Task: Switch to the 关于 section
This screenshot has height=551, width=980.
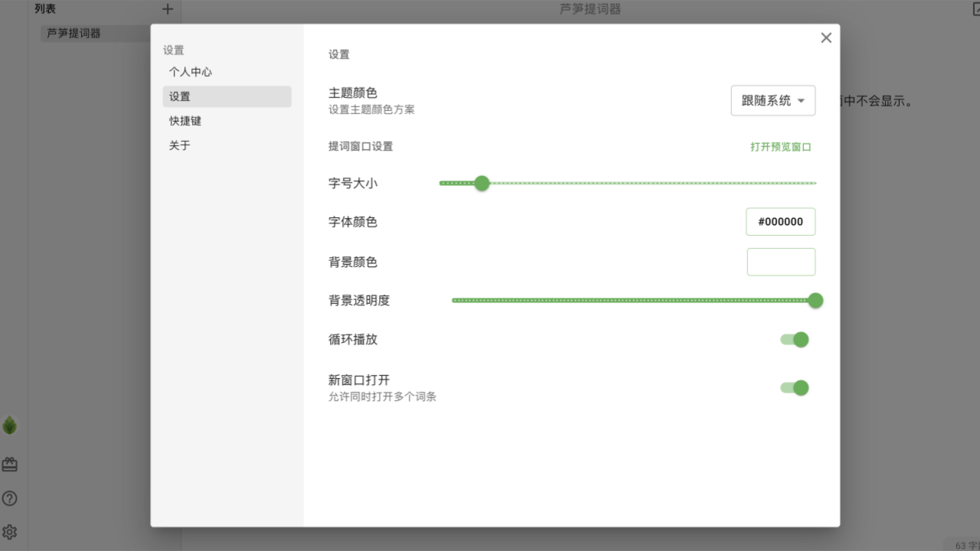Action: (x=179, y=145)
